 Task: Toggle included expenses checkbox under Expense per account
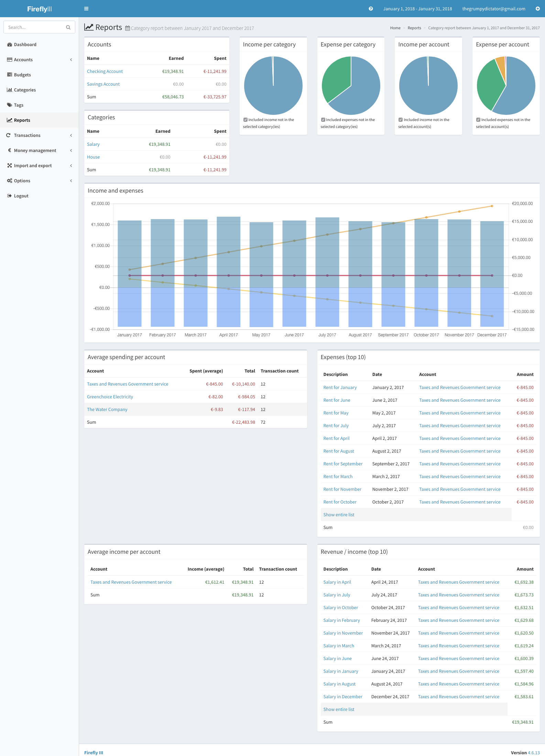point(478,120)
